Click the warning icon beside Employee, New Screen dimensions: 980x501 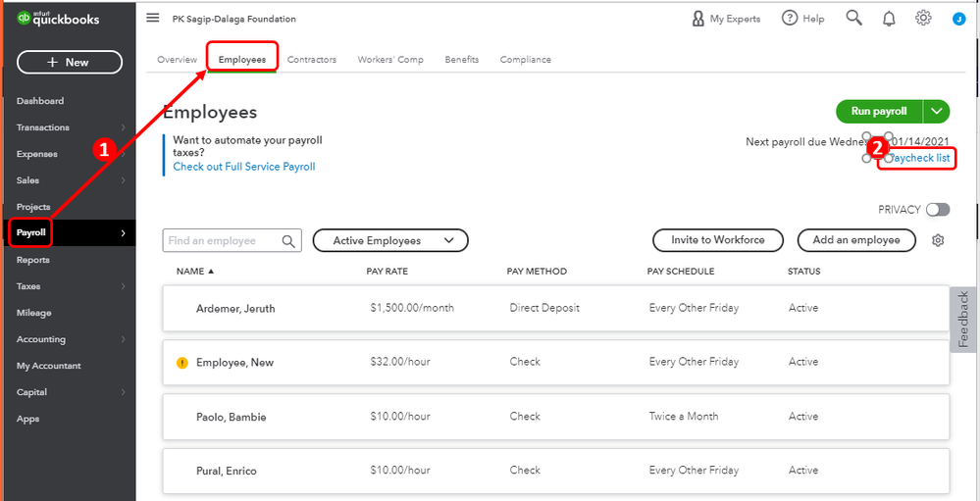(x=181, y=363)
